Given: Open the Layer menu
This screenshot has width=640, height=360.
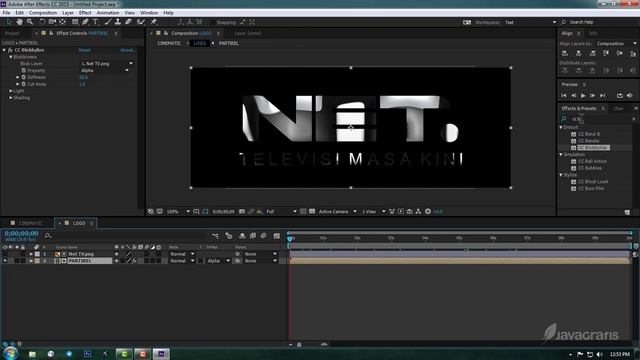Looking at the screenshot, I should click(x=68, y=13).
